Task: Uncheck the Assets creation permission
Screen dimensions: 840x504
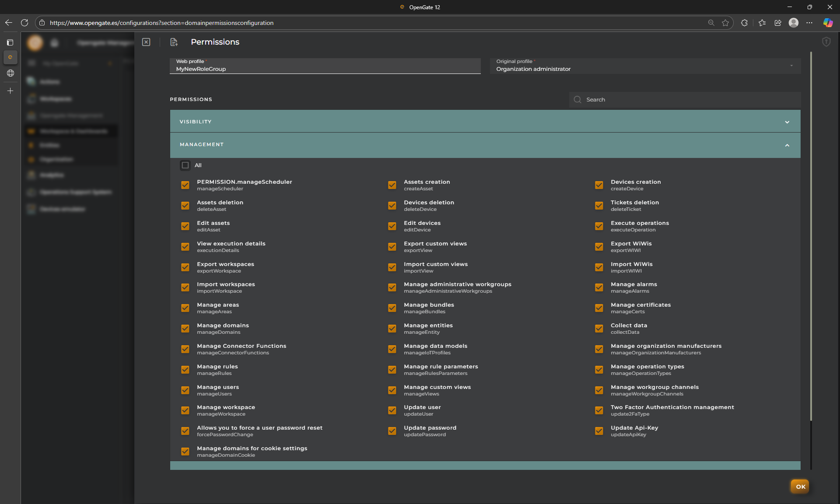Action: click(x=392, y=185)
